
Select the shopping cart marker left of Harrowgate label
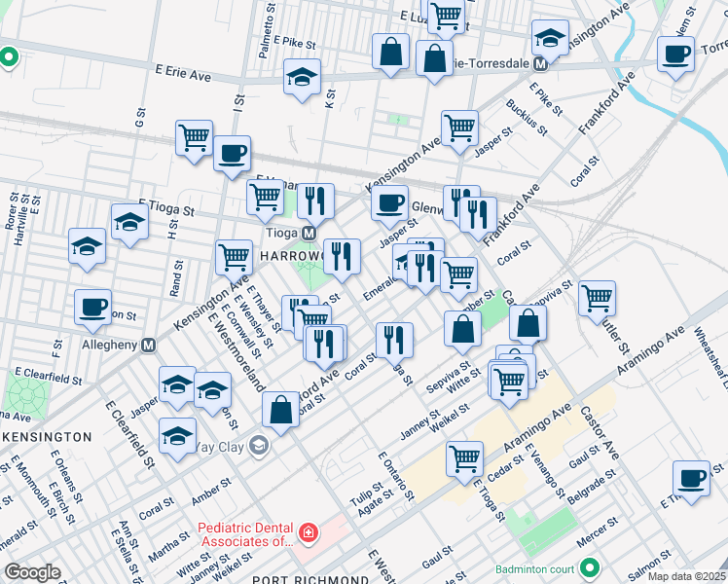[235, 259]
